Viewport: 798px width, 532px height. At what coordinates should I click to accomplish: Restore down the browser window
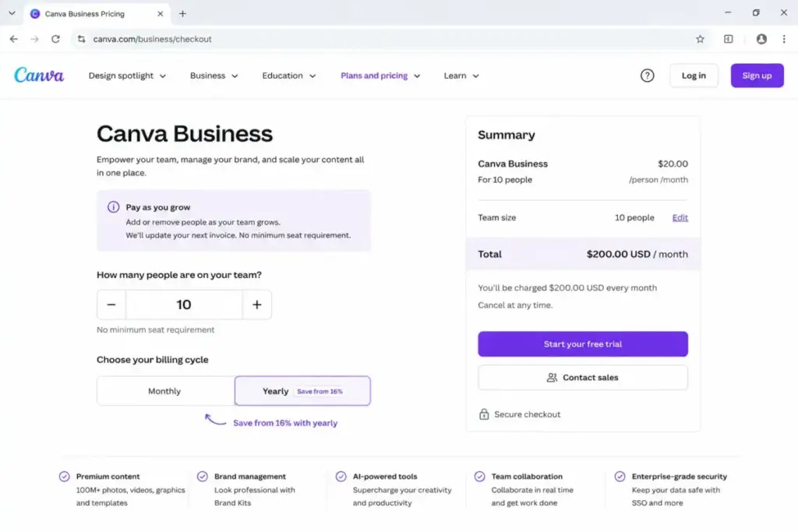[x=756, y=12]
